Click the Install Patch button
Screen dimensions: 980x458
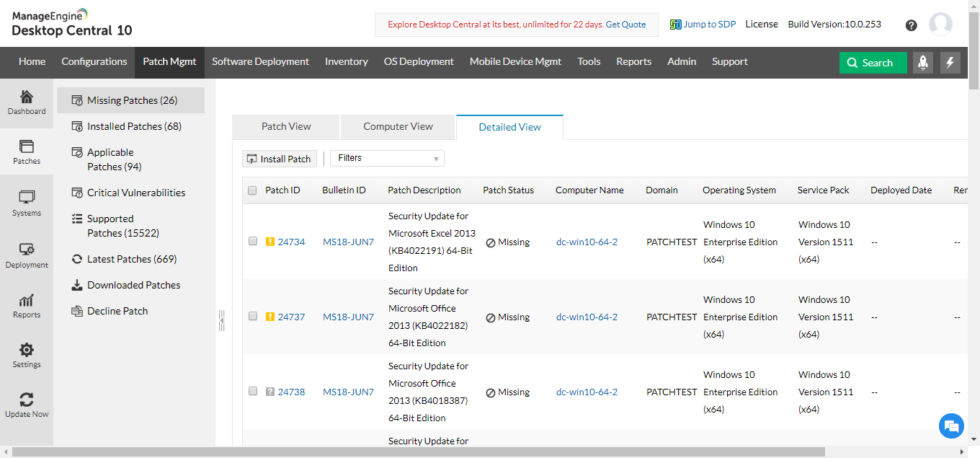tap(280, 159)
